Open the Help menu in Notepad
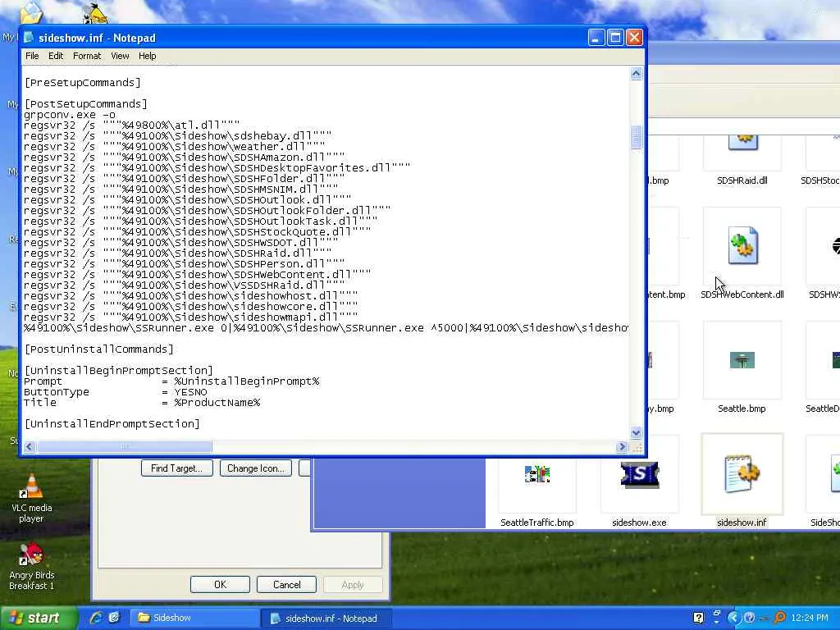The width and height of the screenshot is (840, 630). tap(148, 56)
